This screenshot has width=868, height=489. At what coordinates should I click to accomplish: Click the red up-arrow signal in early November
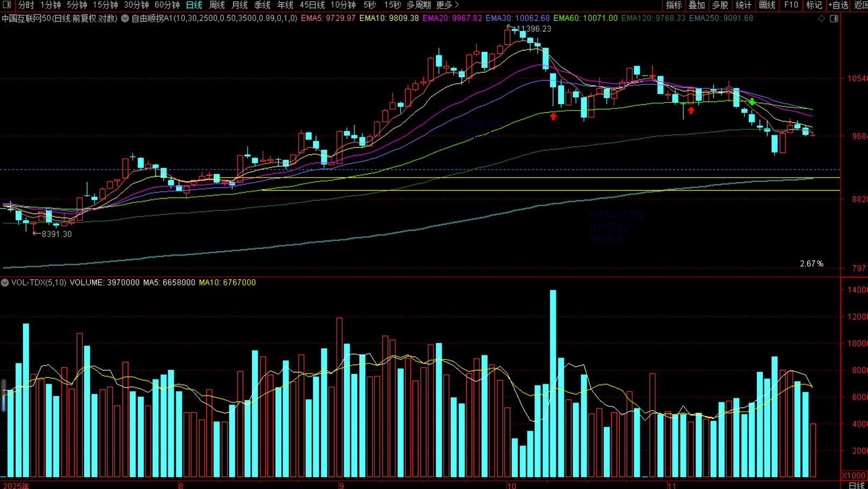pos(691,111)
